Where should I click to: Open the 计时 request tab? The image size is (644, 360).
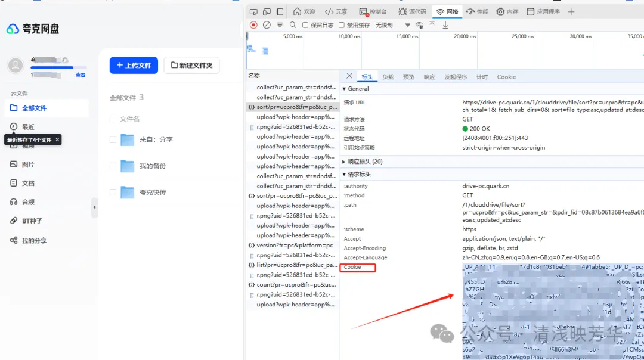(x=482, y=77)
